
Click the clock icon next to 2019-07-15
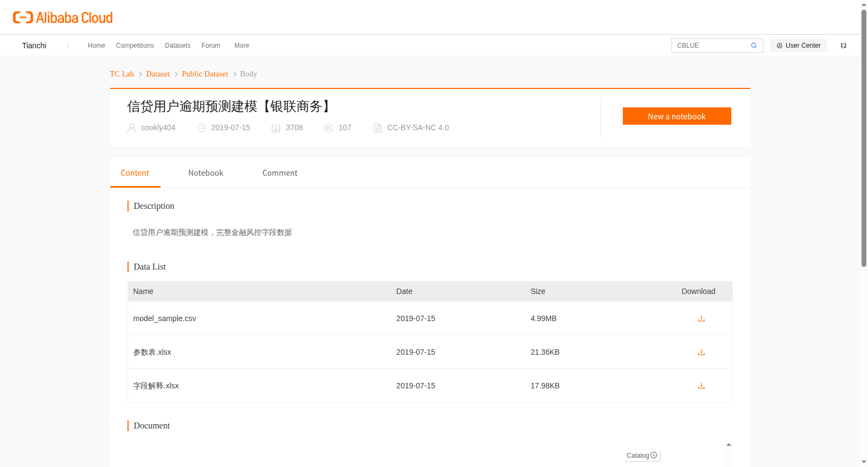201,128
